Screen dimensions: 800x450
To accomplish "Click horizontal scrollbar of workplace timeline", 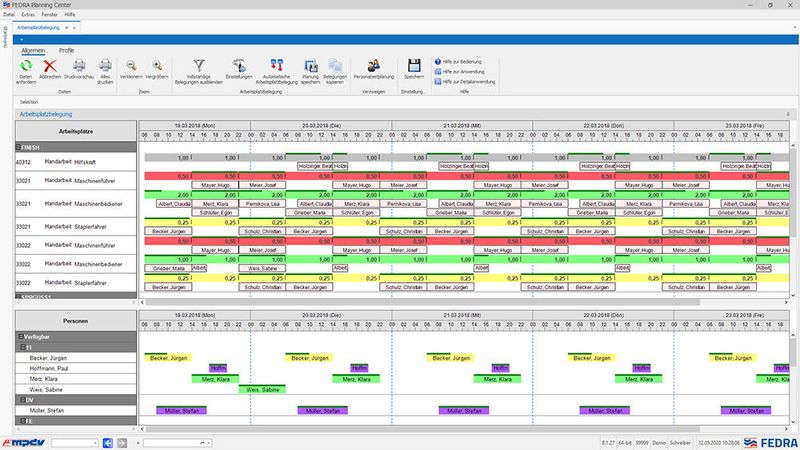I will tap(423, 303).
